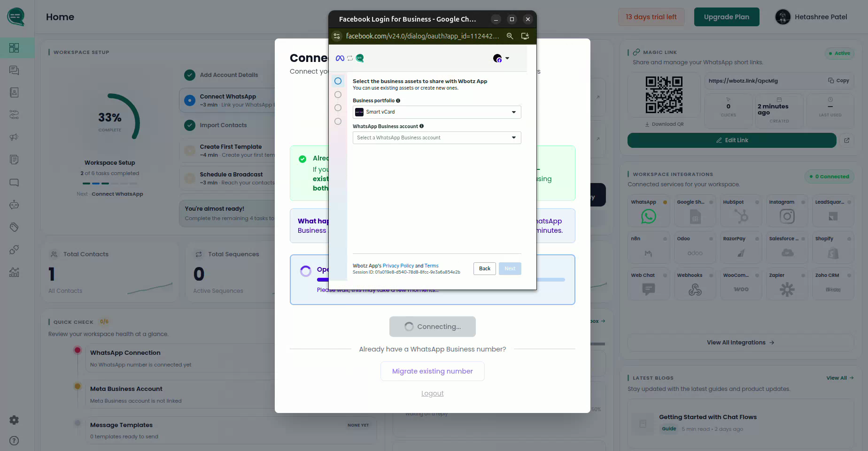Click the 13 days trial left badge

point(651,17)
